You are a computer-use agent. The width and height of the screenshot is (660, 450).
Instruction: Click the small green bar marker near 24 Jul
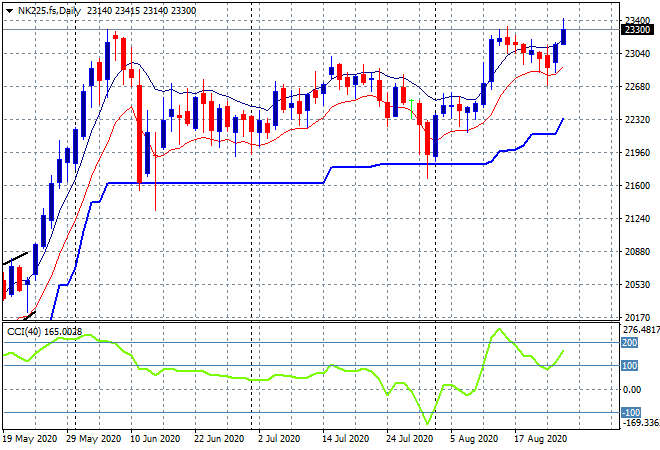(x=411, y=109)
